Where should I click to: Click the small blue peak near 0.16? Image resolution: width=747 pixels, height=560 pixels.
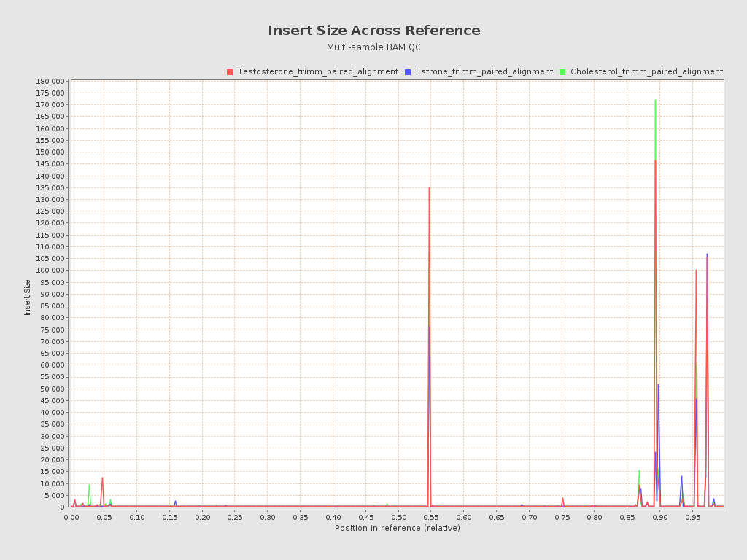pos(175,502)
